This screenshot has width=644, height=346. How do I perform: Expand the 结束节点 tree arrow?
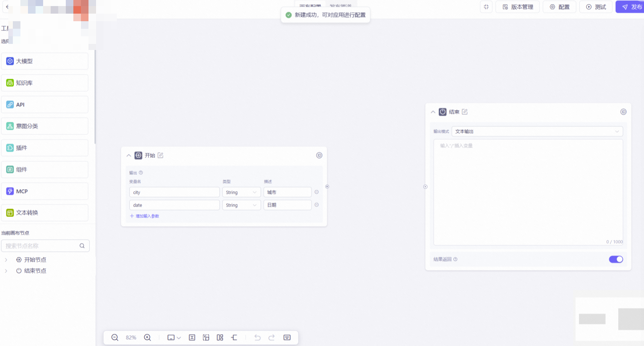[6, 271]
